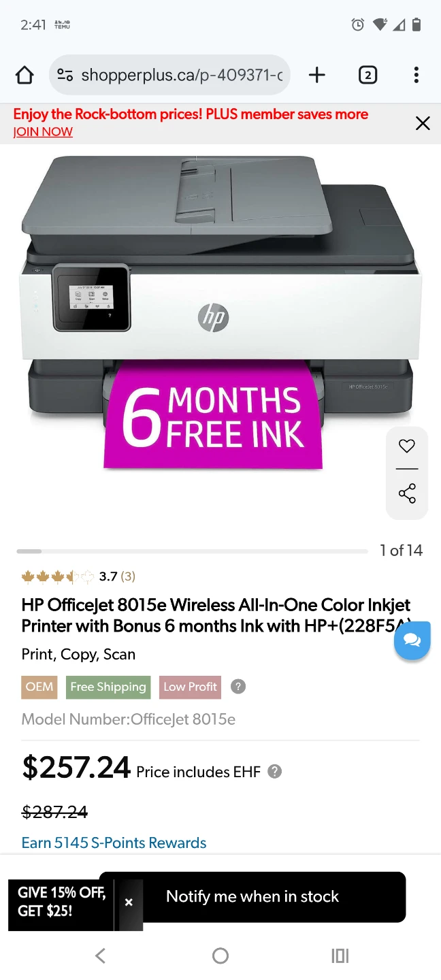Tap Android back navigation button
Viewport: 441px width, 980px height.
click(101, 955)
